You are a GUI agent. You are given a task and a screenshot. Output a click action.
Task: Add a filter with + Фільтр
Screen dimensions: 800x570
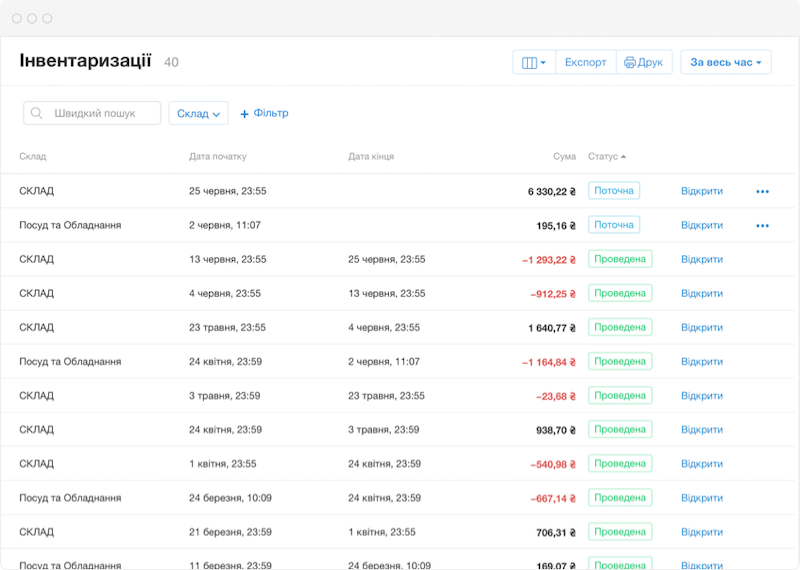point(264,113)
